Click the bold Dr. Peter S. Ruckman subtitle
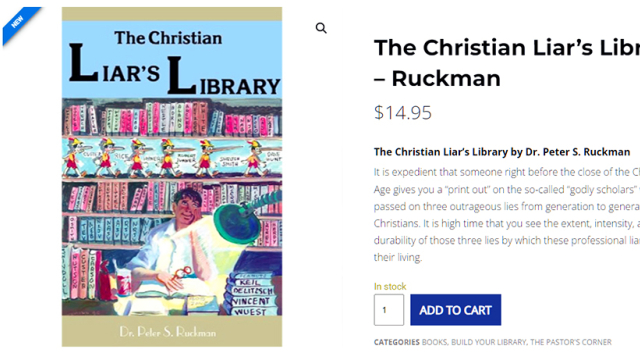640x360 pixels. click(x=502, y=152)
